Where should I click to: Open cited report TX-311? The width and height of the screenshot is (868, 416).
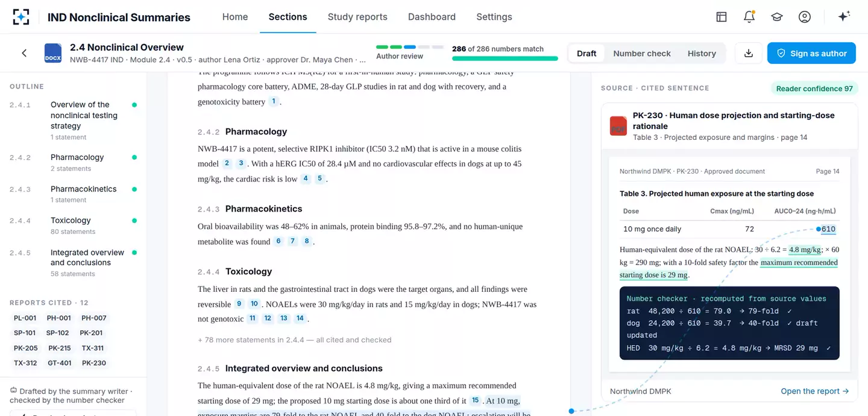(93, 348)
